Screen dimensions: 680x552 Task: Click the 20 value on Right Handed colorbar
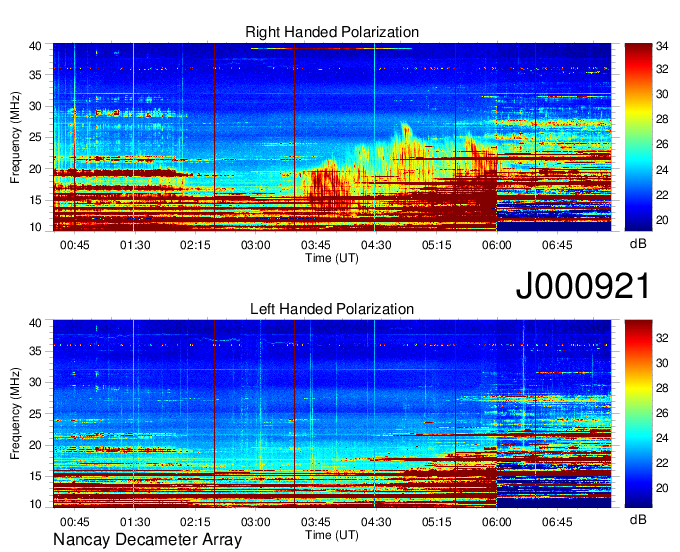pos(662,220)
